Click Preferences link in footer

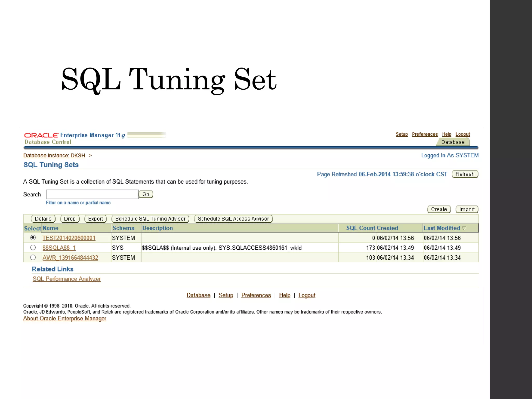click(256, 295)
